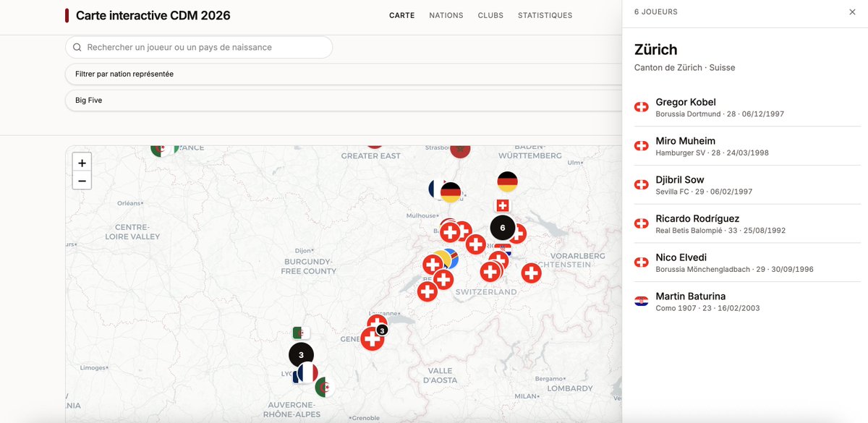Click the Swiss marker near the Vorarlberg label
This screenshot has width=868, height=423.
click(532, 273)
